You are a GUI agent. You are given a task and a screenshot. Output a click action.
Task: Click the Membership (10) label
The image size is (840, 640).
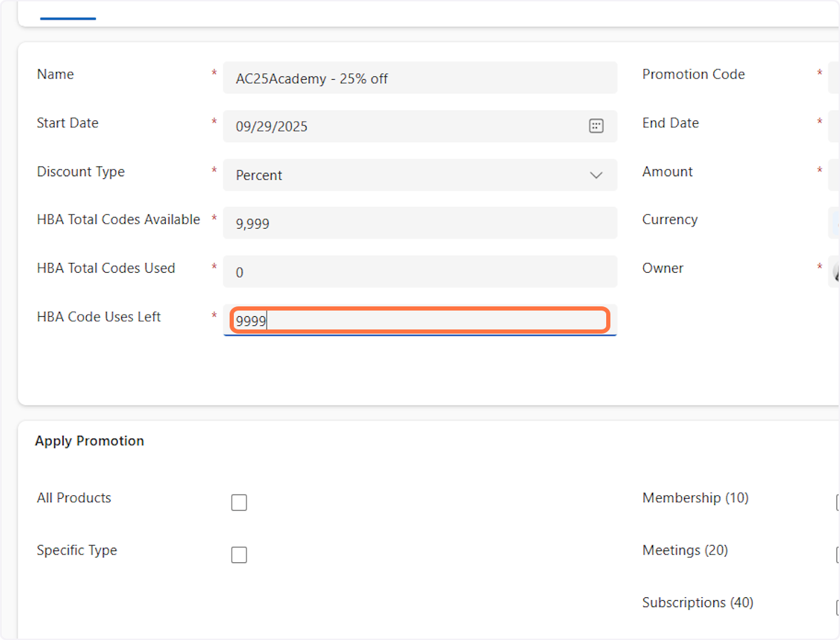695,498
